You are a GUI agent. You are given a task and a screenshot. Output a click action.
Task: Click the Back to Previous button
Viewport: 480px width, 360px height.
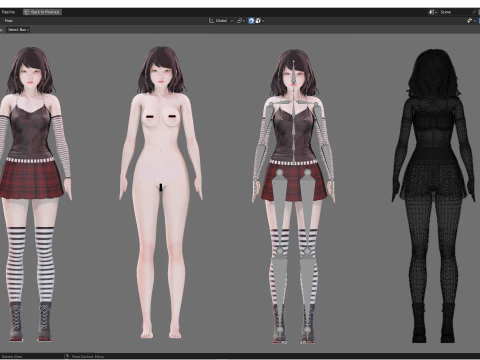click(42, 12)
